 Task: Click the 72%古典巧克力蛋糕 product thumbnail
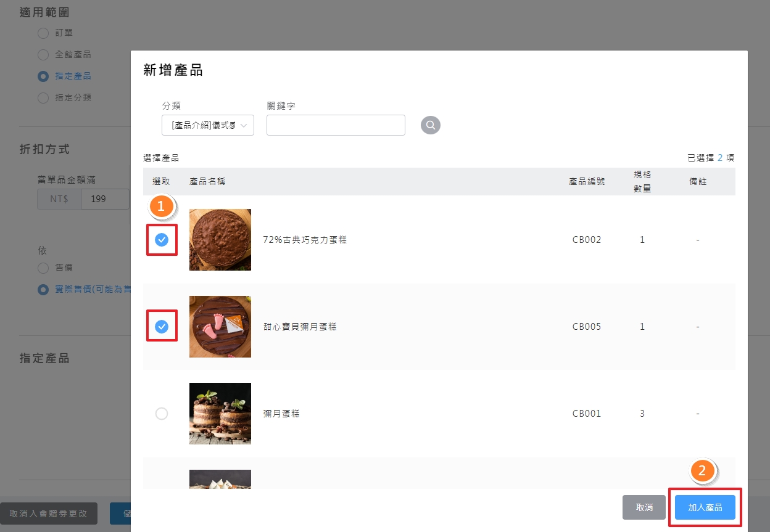[220, 240]
